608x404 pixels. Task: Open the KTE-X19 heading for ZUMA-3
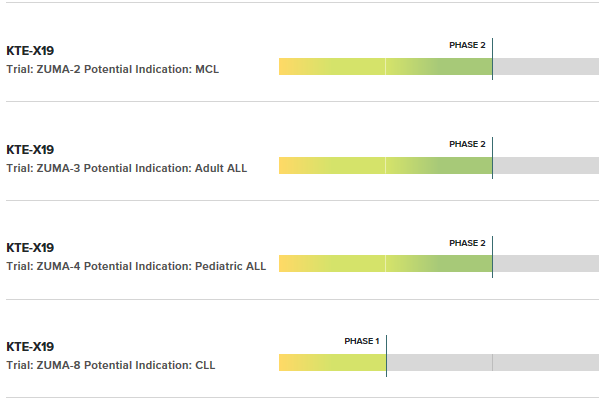(x=30, y=150)
